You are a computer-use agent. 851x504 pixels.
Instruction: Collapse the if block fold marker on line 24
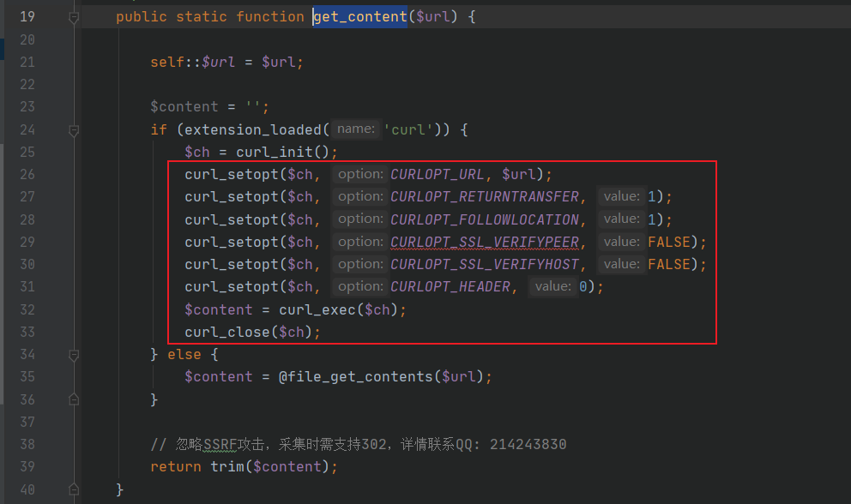coord(75,130)
